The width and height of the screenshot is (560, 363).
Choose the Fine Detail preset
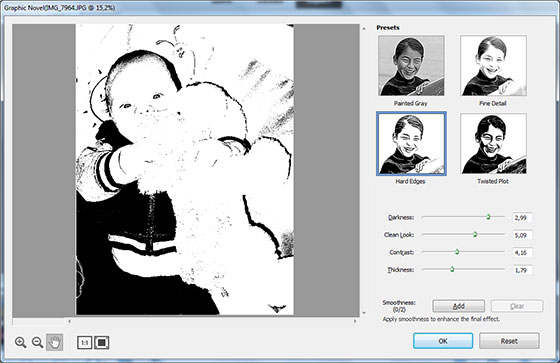pos(493,65)
